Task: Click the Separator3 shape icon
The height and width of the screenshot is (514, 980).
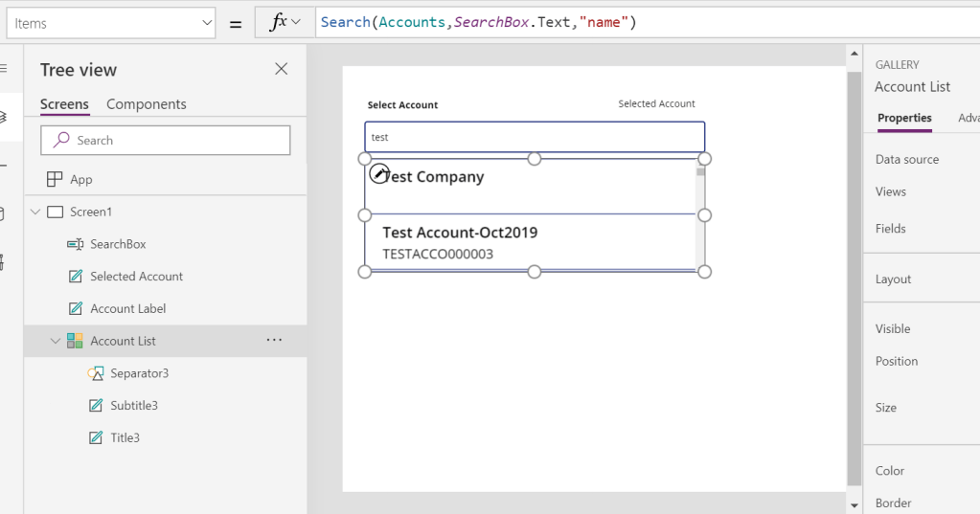Action: click(x=95, y=373)
